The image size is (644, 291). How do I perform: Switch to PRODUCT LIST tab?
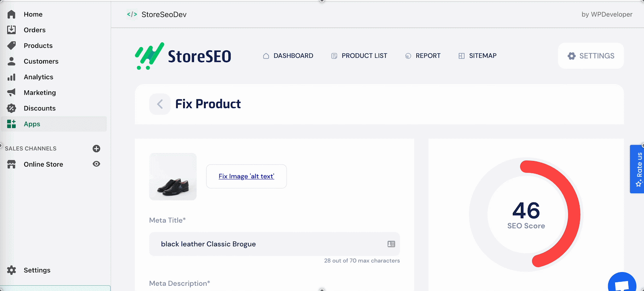(x=359, y=56)
